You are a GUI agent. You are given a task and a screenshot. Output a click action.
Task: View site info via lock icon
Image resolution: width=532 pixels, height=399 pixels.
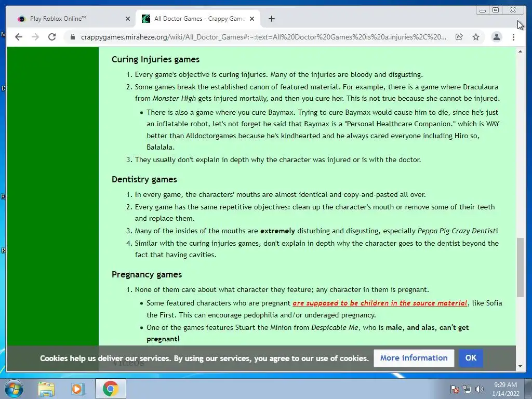(x=73, y=37)
